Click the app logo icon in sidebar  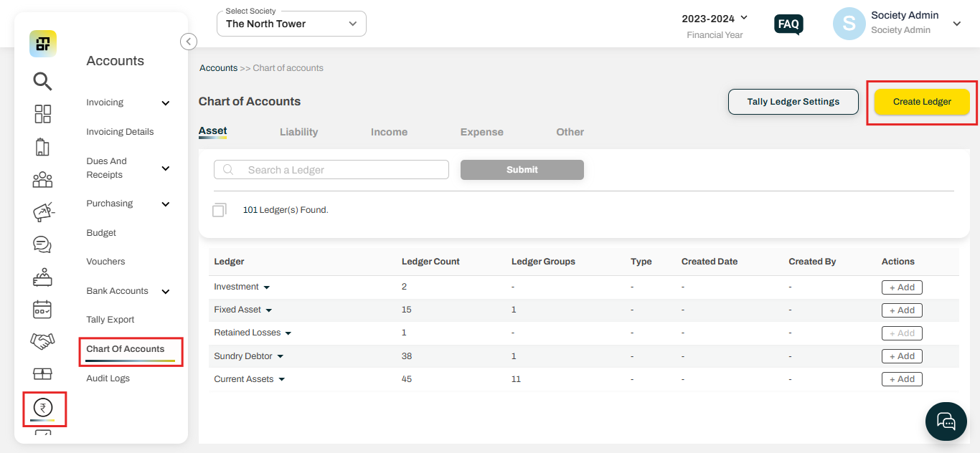coord(43,44)
